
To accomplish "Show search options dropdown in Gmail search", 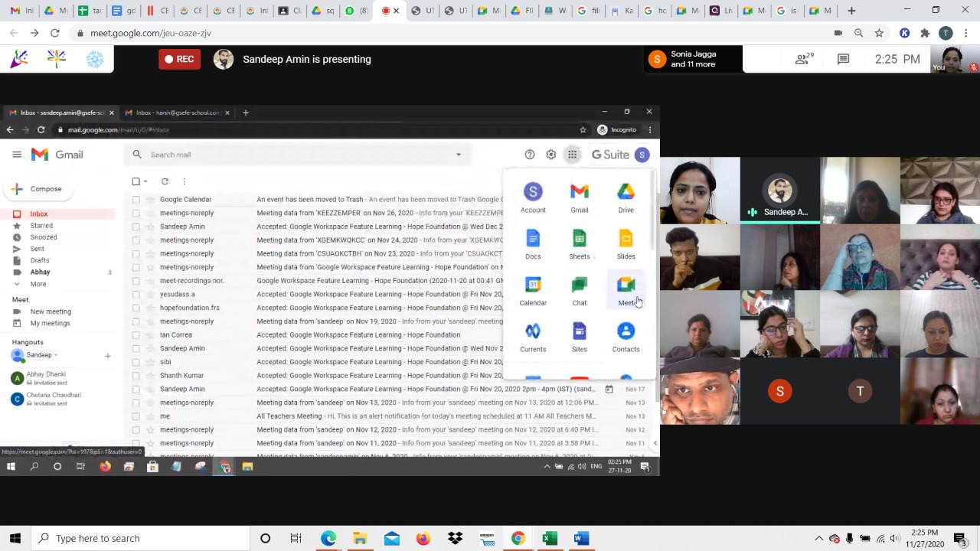I will coord(459,155).
